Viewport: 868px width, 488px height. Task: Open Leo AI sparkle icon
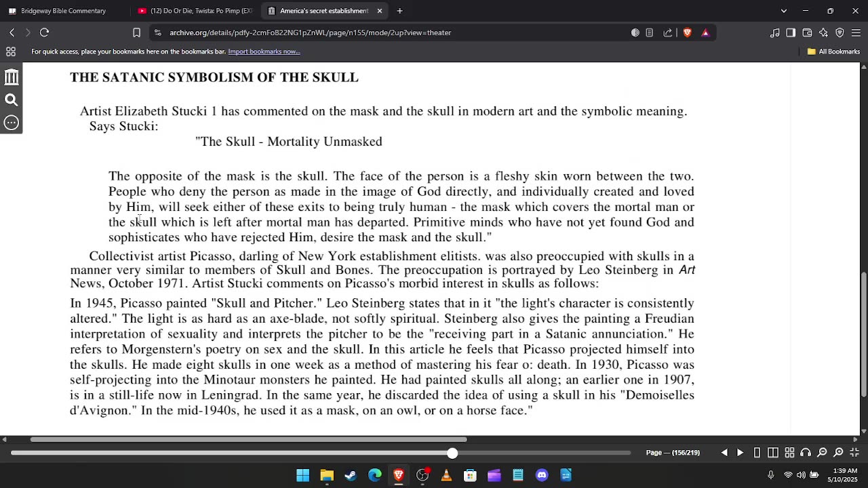(823, 33)
